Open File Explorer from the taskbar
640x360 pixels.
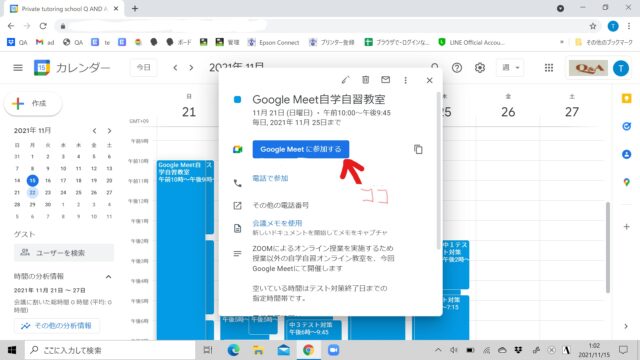tap(258, 350)
